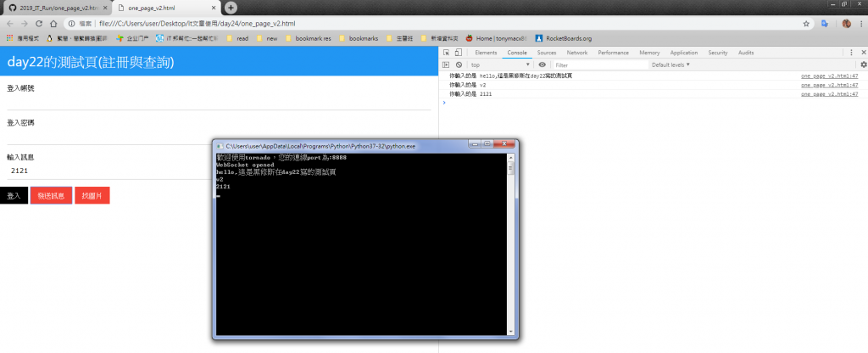Open a new browser tab
The height and width of the screenshot is (353, 868).
click(x=231, y=8)
